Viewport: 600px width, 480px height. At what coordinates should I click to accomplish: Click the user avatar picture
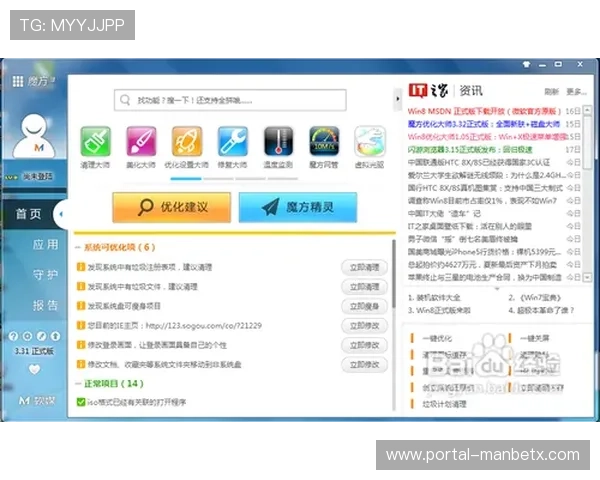tap(34, 136)
